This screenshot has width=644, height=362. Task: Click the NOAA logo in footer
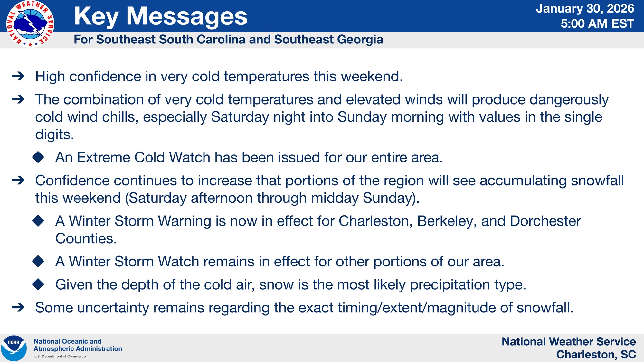click(14, 348)
